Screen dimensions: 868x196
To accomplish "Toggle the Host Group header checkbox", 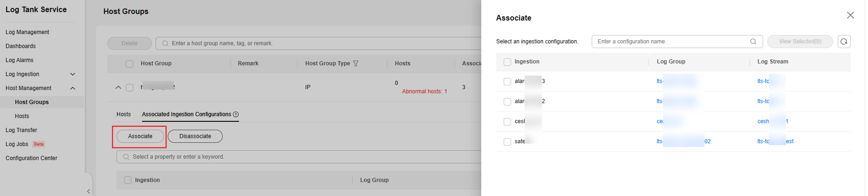I will [130, 63].
